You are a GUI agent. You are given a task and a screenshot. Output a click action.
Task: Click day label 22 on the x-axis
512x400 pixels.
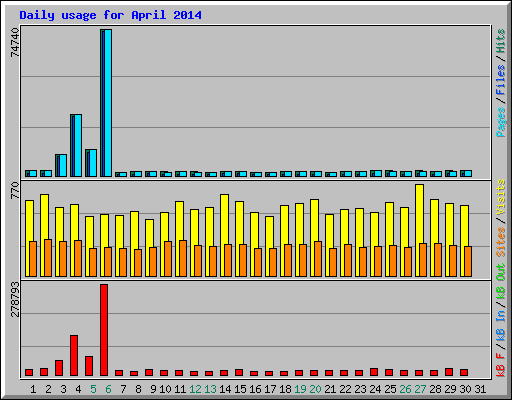(345, 389)
